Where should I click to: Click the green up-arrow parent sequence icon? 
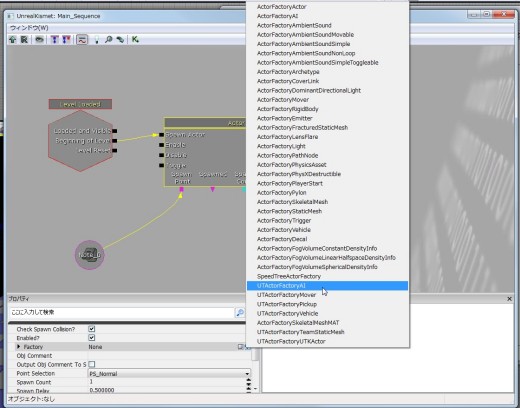(x=13, y=40)
